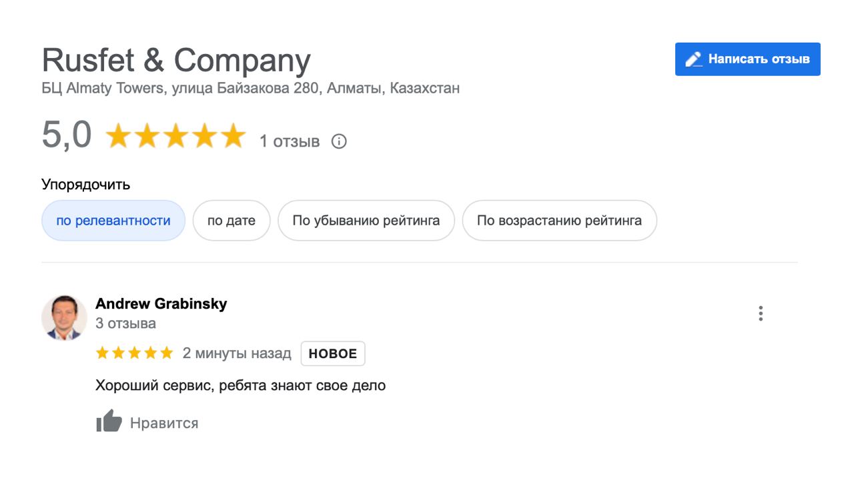Open the "Andrew Grabinsky" reviewer name link
The image size is (854, 504).
[x=161, y=304]
